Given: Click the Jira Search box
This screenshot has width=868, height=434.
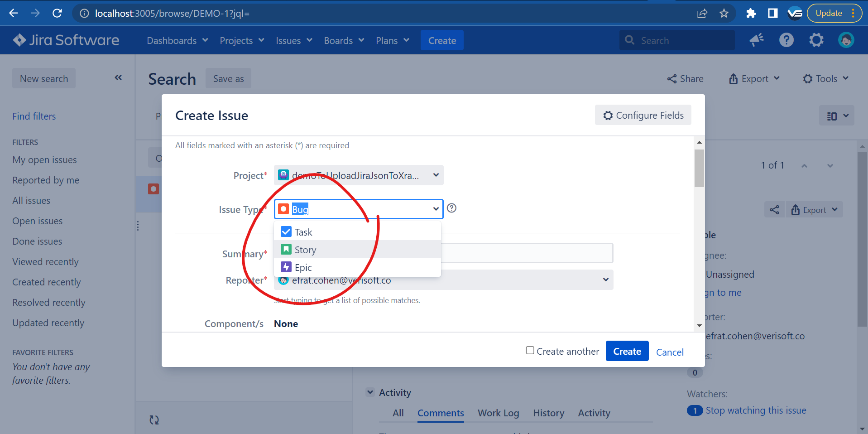Looking at the screenshot, I should (x=677, y=40).
